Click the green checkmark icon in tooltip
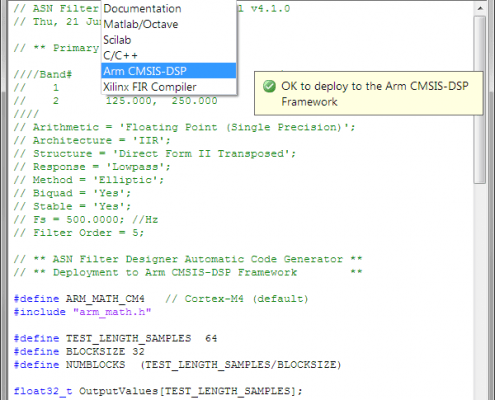Viewport: 495px width, 400px height. pos(269,86)
